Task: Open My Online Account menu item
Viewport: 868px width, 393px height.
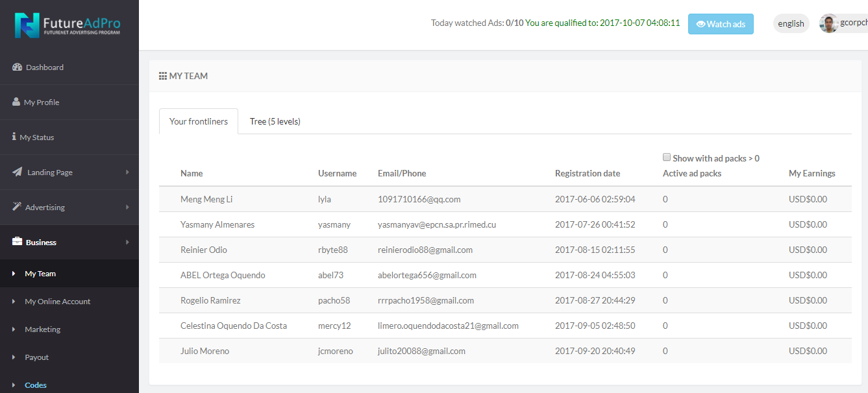Action: tap(57, 302)
